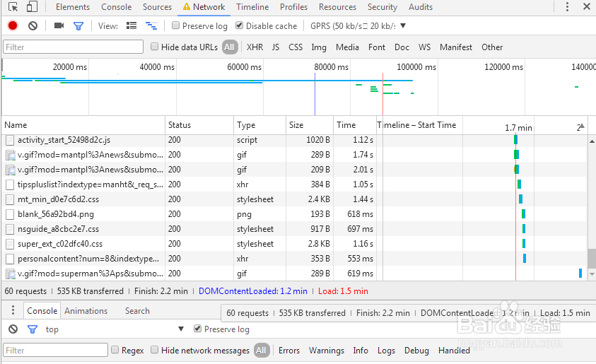Image resolution: width=596 pixels, height=364 pixels.
Task: Click the capture screenshots camera icon
Action: click(59, 25)
